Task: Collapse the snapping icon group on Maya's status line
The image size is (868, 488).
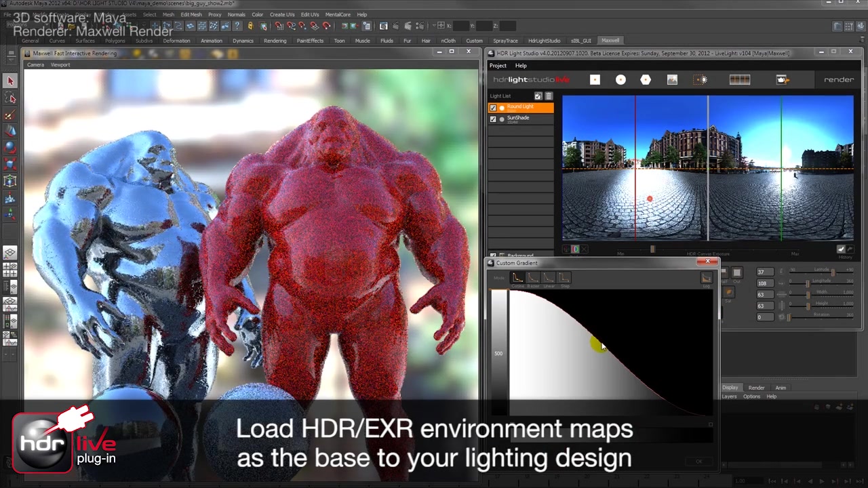Action: (271, 26)
